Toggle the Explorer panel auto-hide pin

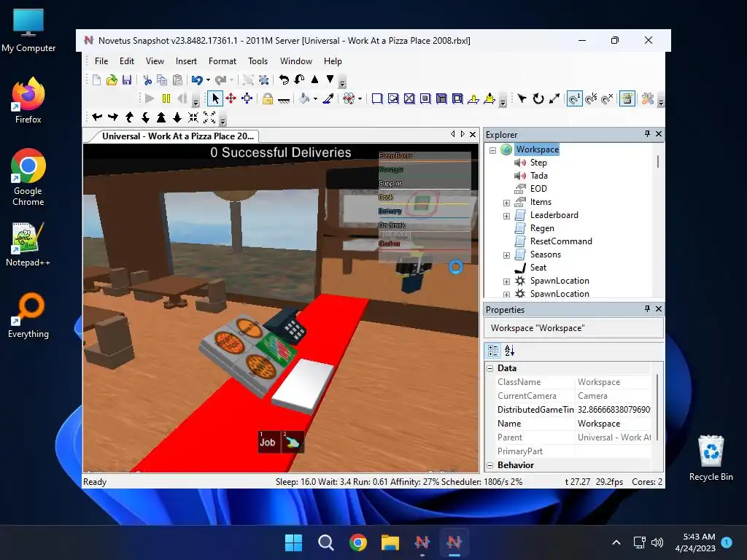click(647, 134)
